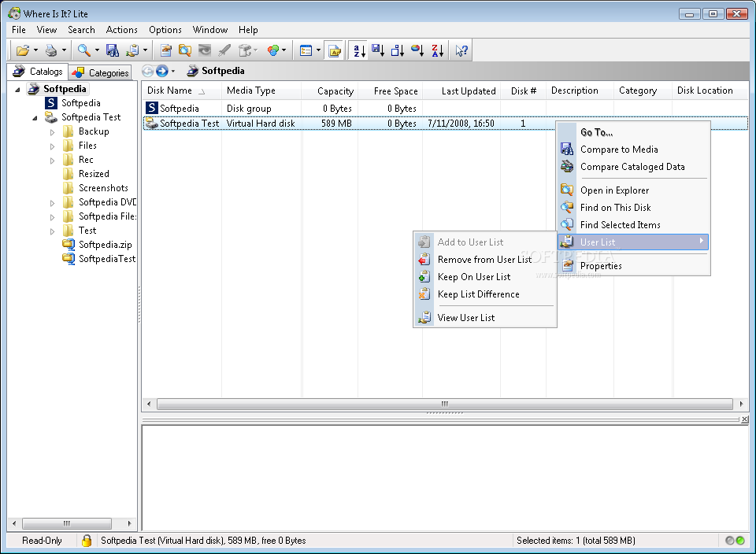Click the read-only lock status icon

87,541
